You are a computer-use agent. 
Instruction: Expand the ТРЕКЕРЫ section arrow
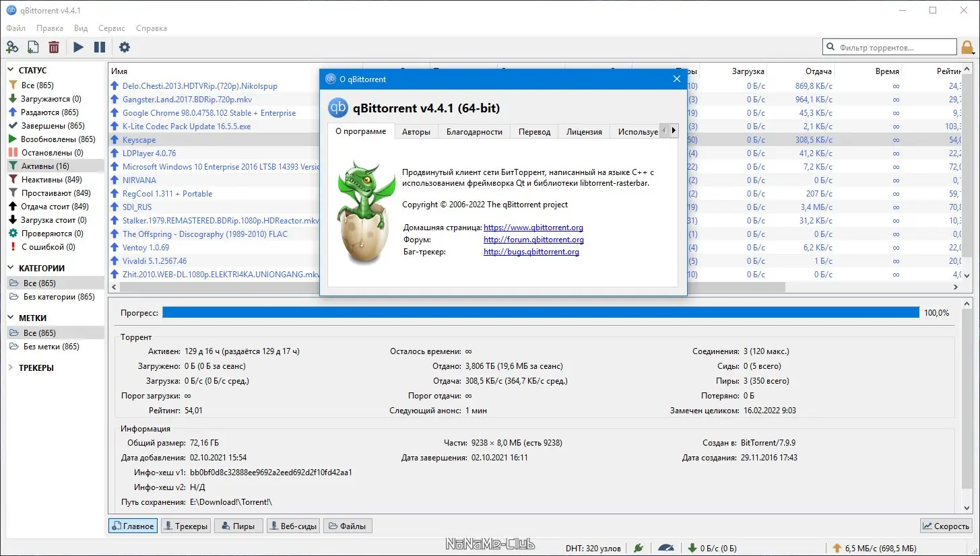(11, 368)
